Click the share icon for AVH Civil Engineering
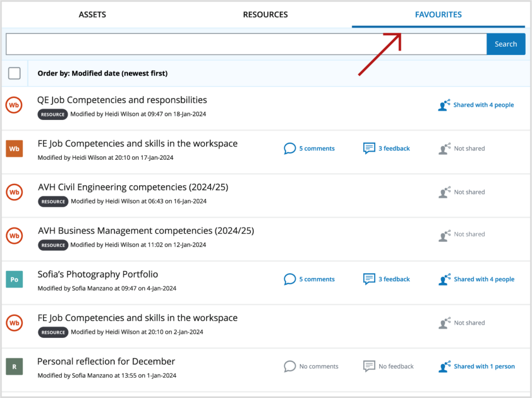This screenshot has width=532, height=398. click(x=445, y=192)
